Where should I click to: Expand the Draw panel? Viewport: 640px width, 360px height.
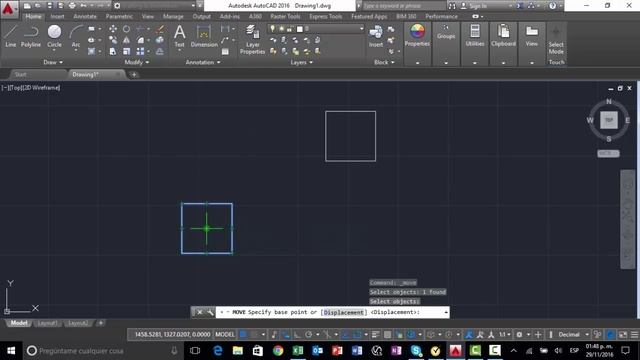pos(53,62)
